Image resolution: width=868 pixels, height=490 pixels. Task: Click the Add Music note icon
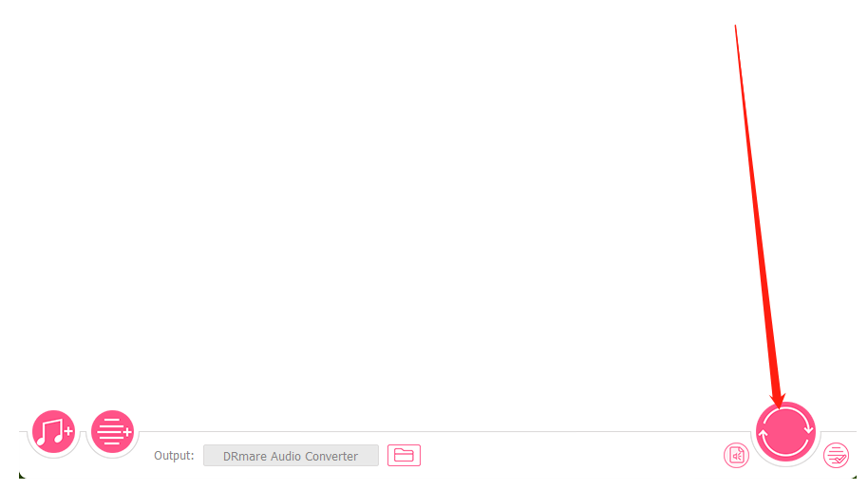pyautogui.click(x=53, y=431)
